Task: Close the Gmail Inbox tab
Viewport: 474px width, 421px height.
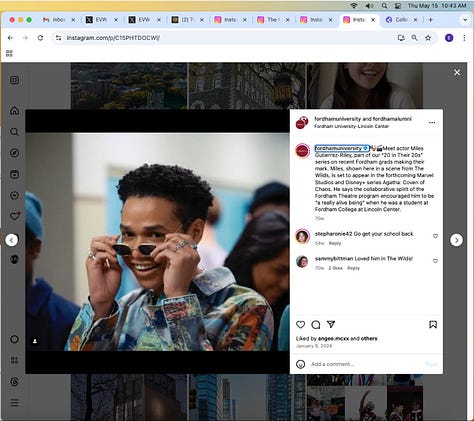Action: (73, 20)
